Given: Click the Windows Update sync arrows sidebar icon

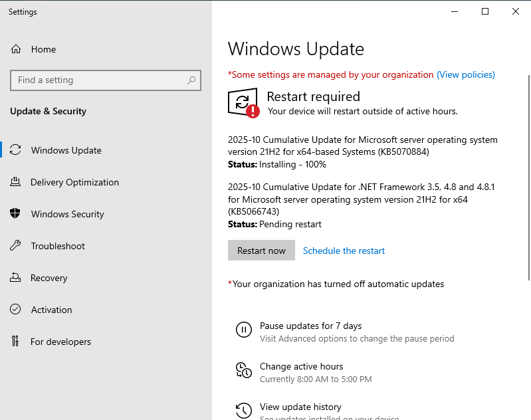Looking at the screenshot, I should [15, 150].
